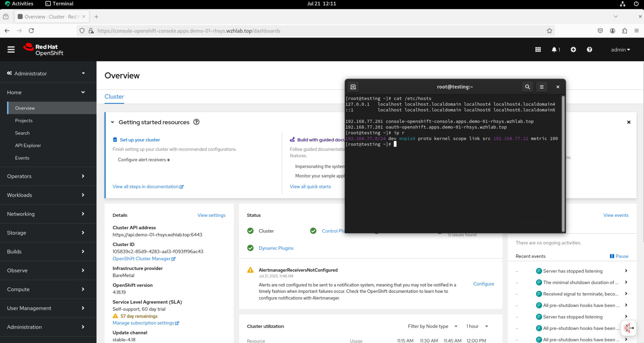
Task: Select the Cluster tab
Action: tap(114, 97)
